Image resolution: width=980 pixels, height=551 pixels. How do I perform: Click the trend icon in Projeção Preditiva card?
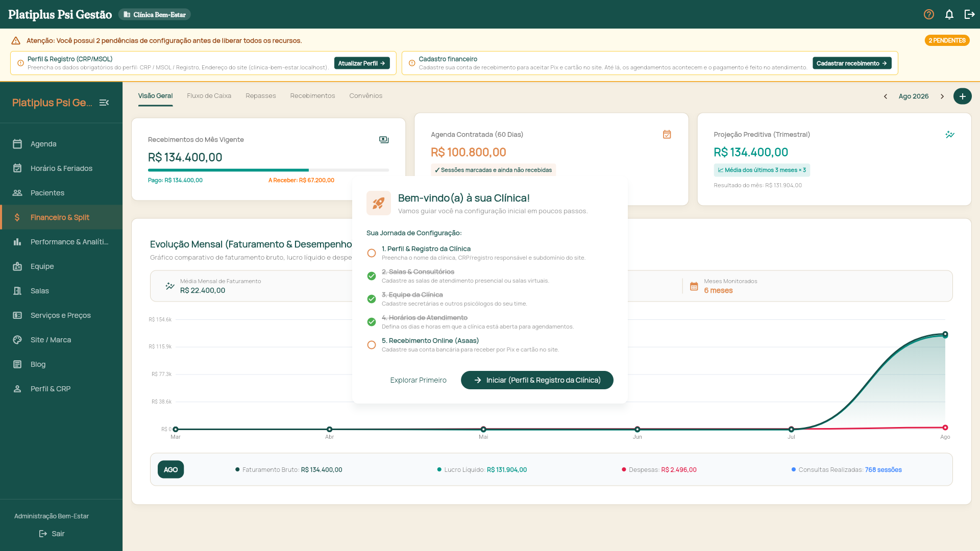tap(950, 135)
